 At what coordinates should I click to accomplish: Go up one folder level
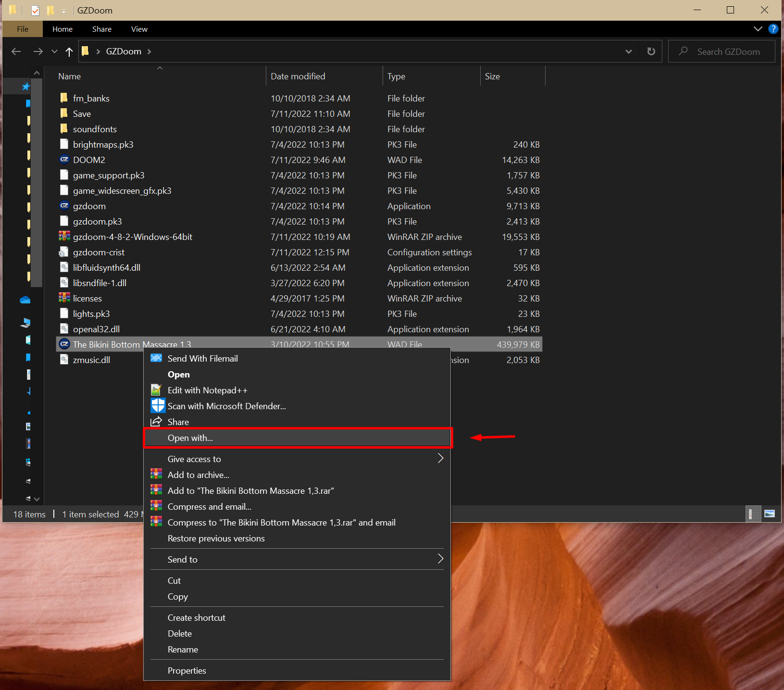coord(69,51)
